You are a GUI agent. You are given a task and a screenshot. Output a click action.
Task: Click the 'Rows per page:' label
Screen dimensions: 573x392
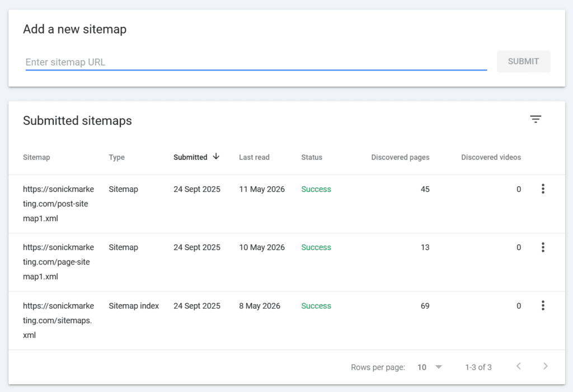[x=378, y=367]
